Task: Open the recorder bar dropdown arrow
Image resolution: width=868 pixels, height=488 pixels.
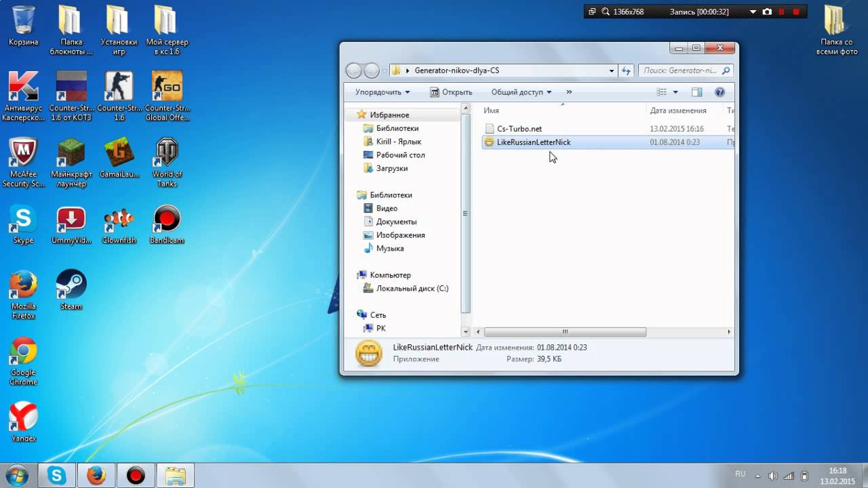Action: 753,12
